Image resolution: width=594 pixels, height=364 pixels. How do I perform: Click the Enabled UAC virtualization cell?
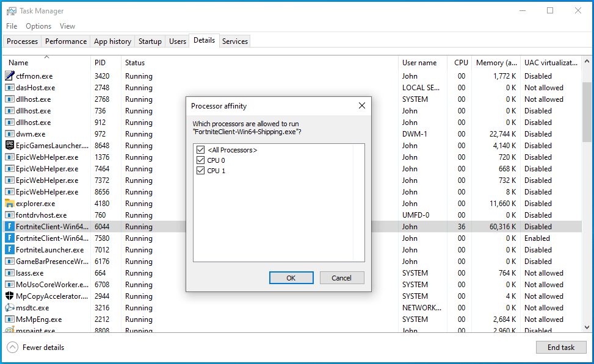coord(537,238)
